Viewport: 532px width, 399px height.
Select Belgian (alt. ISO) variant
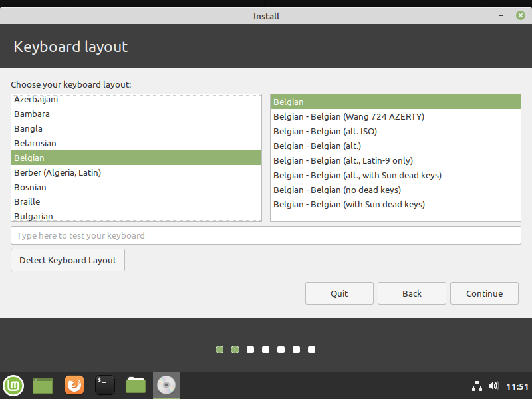pos(396,131)
